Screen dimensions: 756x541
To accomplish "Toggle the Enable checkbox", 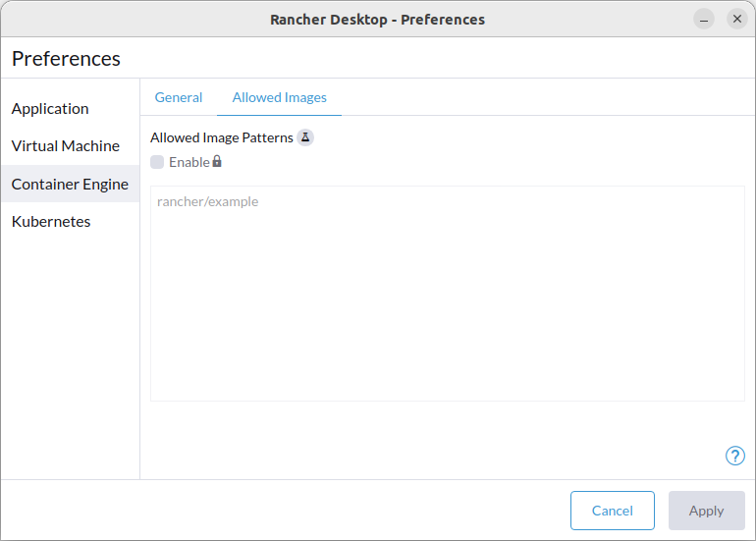I will (x=157, y=162).
